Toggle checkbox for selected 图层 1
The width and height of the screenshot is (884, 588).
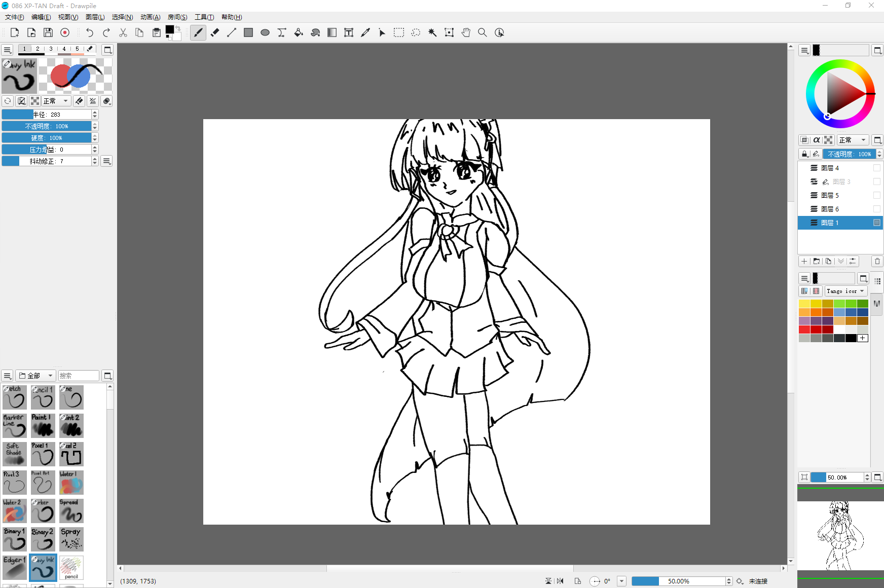[x=876, y=223]
